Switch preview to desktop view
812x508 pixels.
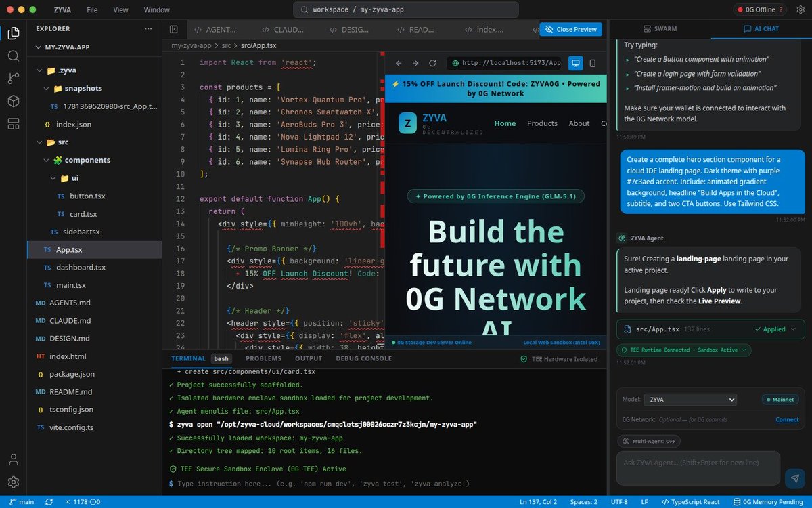[575, 63]
